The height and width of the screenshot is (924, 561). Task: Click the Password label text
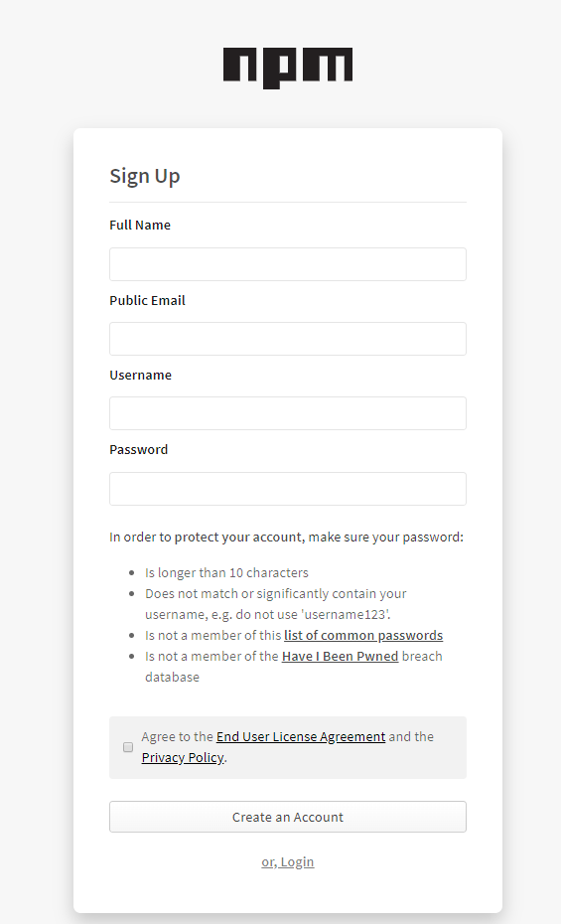[138, 450]
